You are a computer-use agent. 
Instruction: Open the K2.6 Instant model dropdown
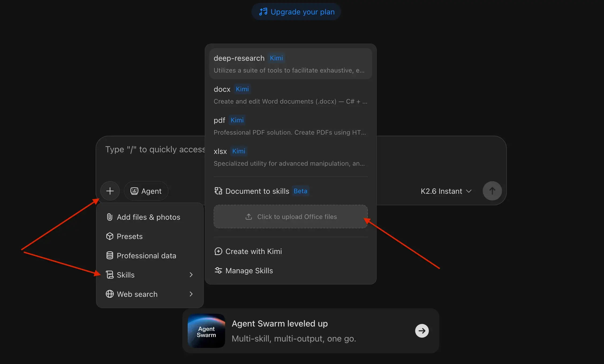(x=446, y=191)
